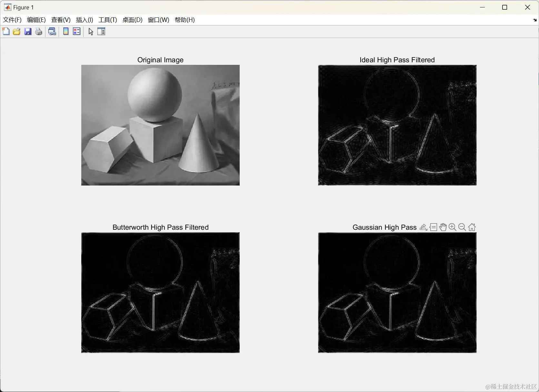Click the 'Gaussian High Pass' title text
Screen dimensions: 539x392
pos(384,227)
